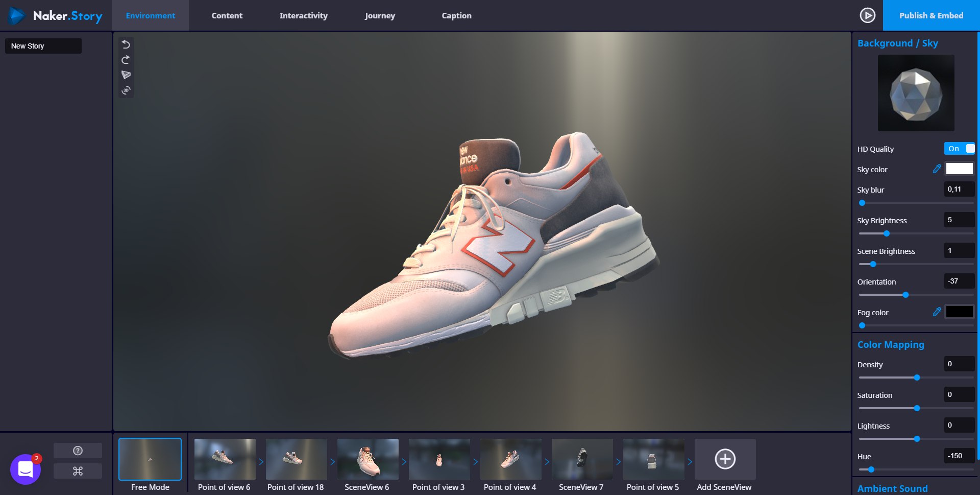Select the Free Mode thumbnail
The height and width of the screenshot is (495, 980).
[150, 459]
